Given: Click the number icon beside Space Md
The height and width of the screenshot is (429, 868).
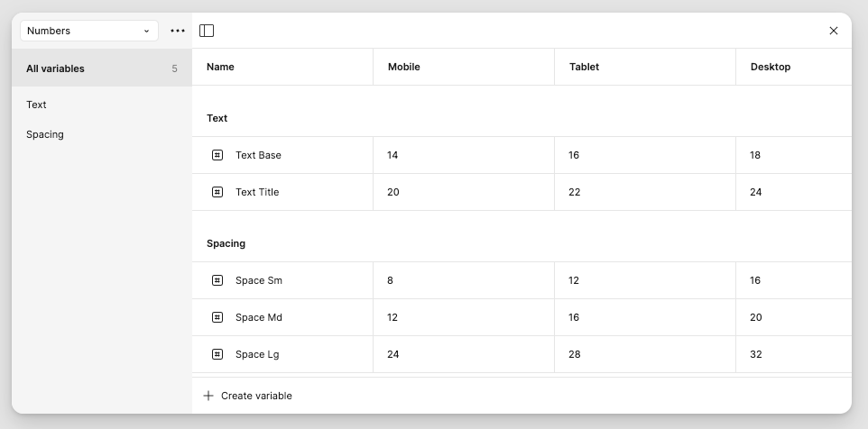Looking at the screenshot, I should click(217, 317).
